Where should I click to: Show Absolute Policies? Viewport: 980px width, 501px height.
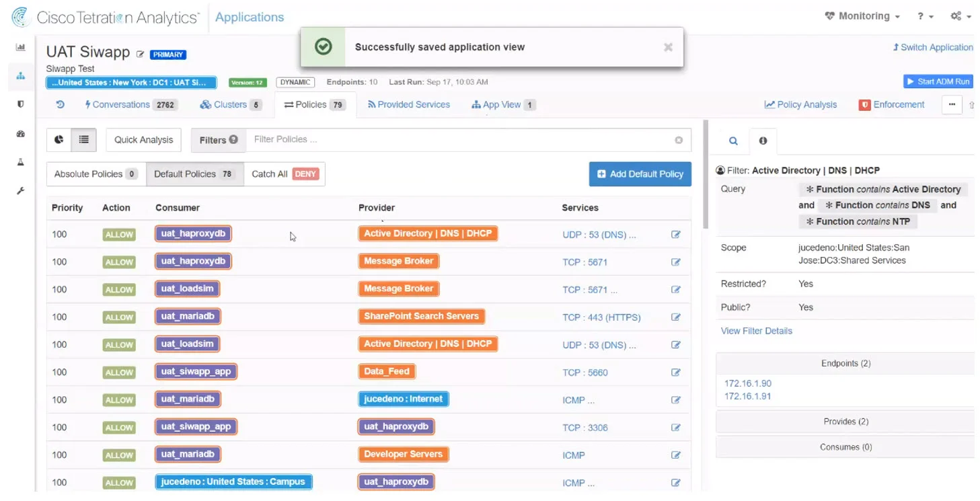(x=96, y=174)
